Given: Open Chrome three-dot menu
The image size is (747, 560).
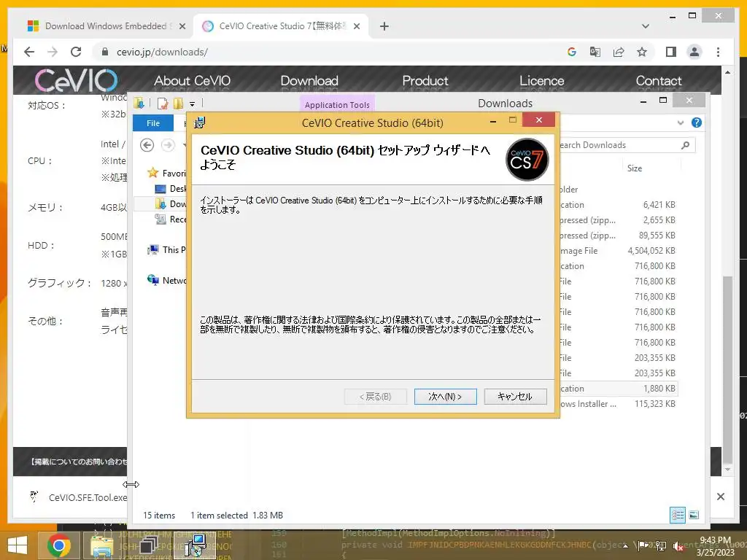Looking at the screenshot, I should click(x=718, y=52).
